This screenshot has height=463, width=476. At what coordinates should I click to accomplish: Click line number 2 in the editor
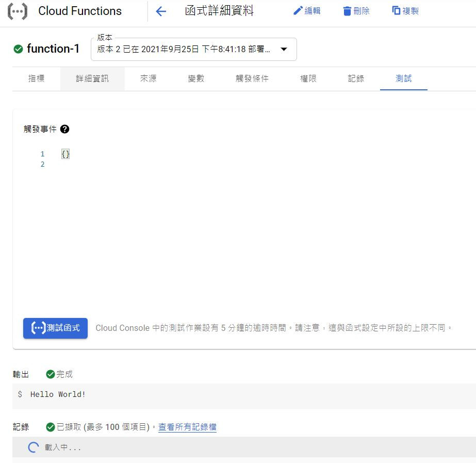pyautogui.click(x=42, y=164)
